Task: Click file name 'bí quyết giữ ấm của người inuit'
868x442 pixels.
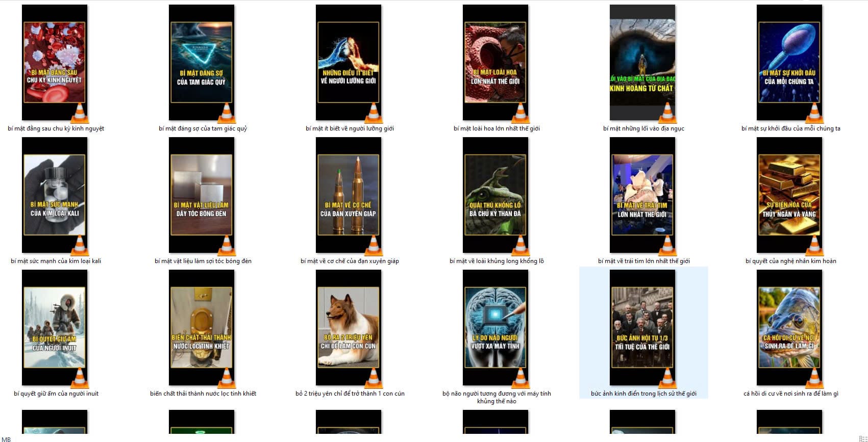Action: pyautogui.click(x=56, y=394)
